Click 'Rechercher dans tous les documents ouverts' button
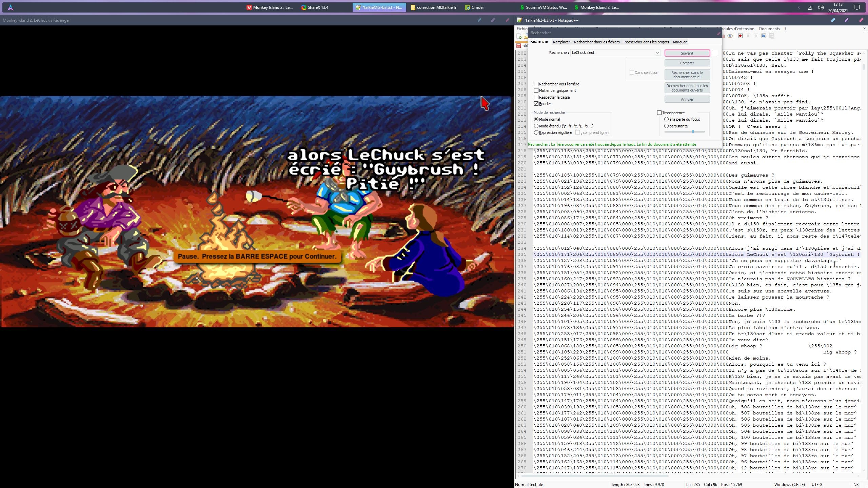This screenshot has width=868, height=488. click(x=687, y=88)
